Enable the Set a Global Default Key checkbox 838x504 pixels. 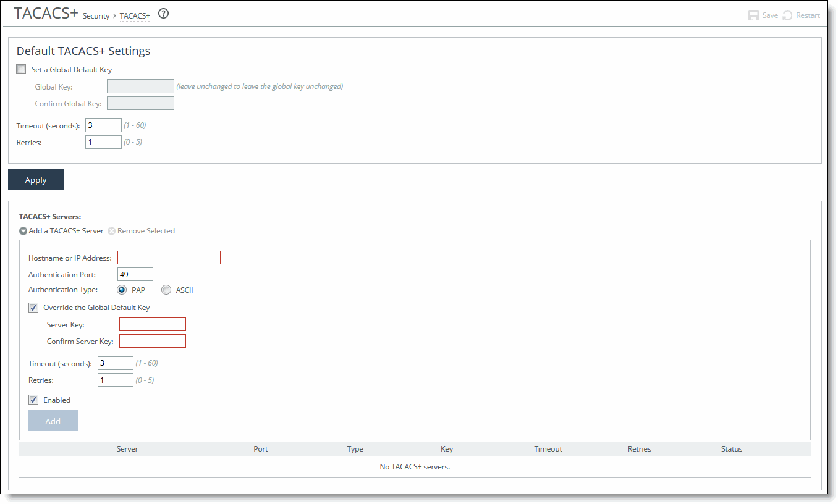pyautogui.click(x=21, y=69)
